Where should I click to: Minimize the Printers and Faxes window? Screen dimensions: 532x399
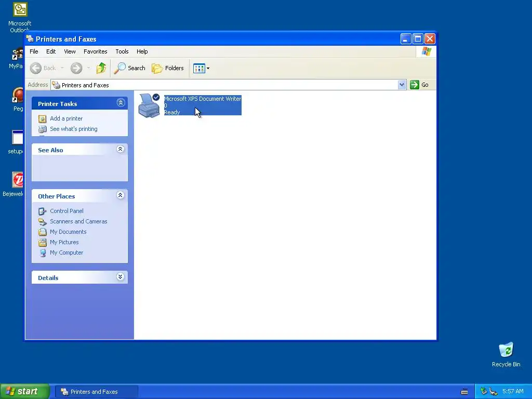405,39
